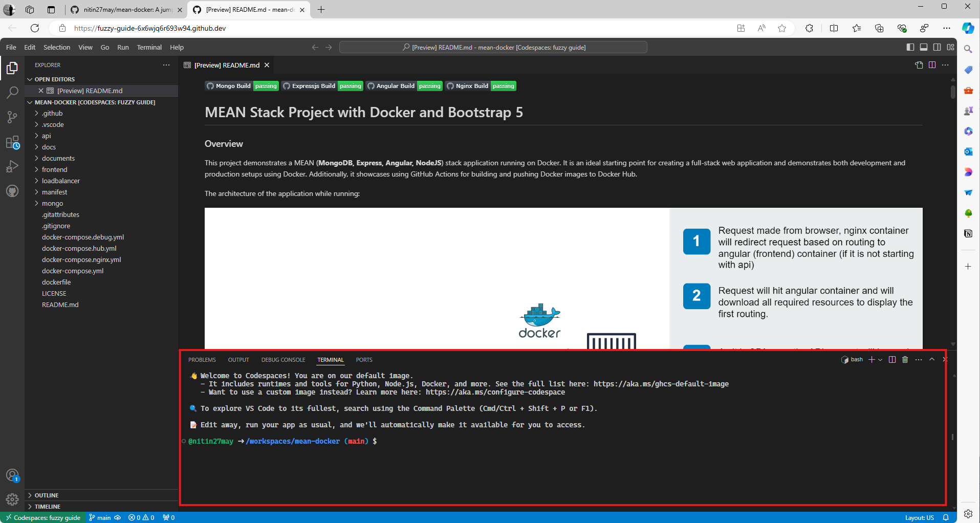Screen dimensions: 980x523
Task: Create a new terminal with plus icon
Action: (x=872, y=360)
